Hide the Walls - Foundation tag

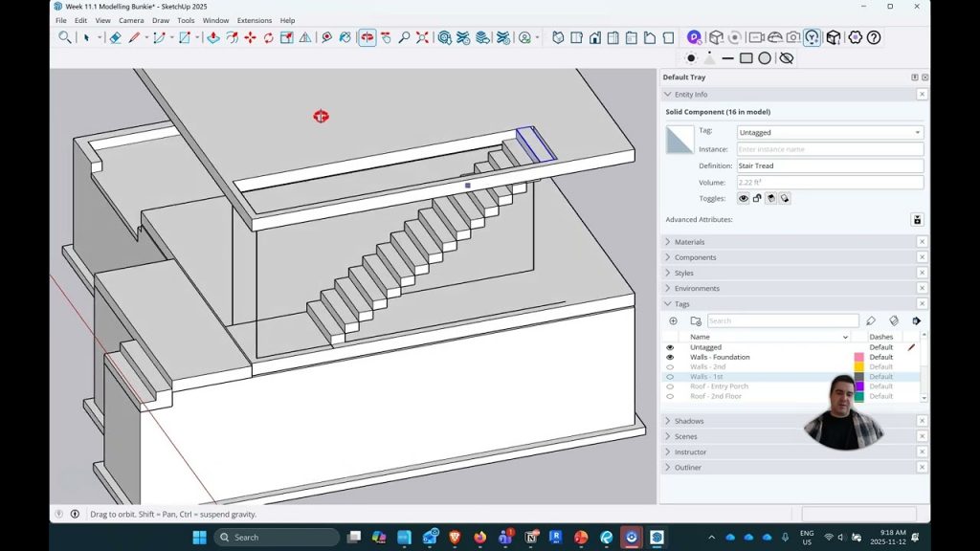pyautogui.click(x=670, y=357)
